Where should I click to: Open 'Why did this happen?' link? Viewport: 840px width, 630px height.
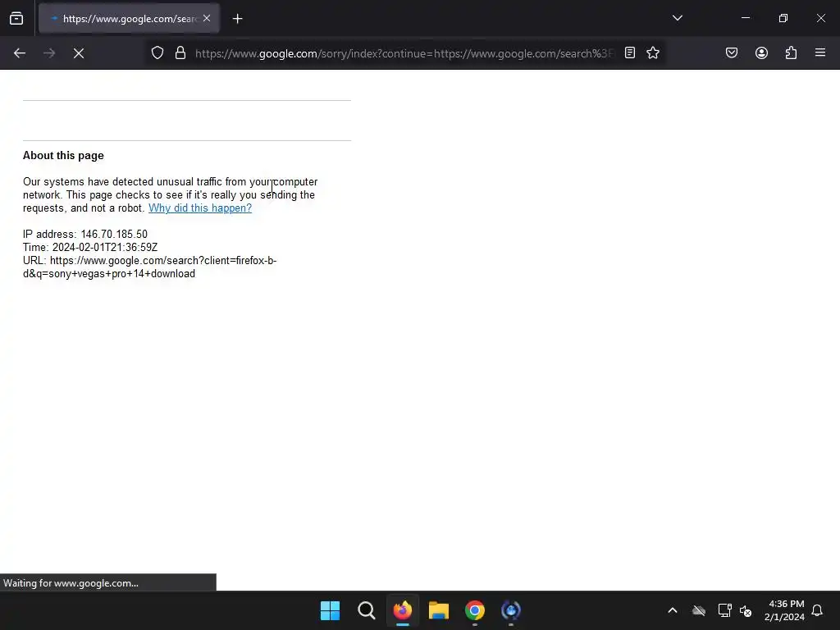200,208
